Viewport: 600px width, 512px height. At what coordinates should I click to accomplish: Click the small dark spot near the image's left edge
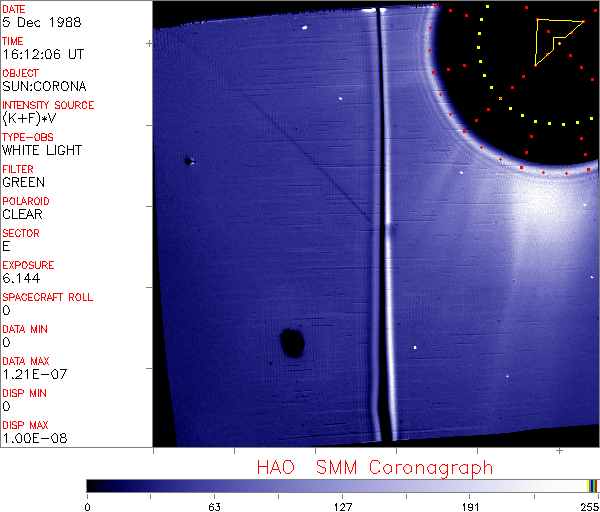coord(188,161)
